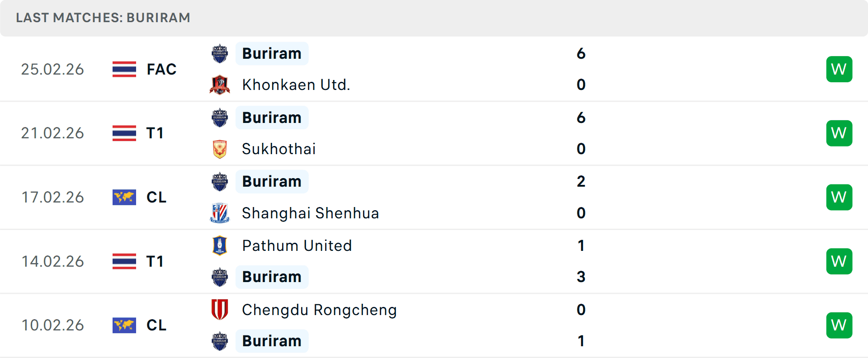Click the Thailand flag beside T1 on 21.02.26
The height and width of the screenshot is (358, 868).
pyautogui.click(x=124, y=133)
